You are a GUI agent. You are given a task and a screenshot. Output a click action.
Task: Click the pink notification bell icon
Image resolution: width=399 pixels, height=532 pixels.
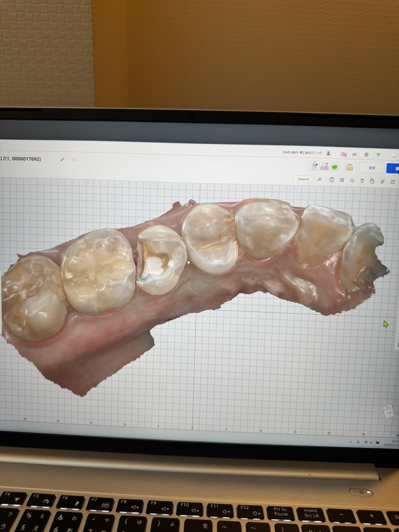tap(343, 154)
